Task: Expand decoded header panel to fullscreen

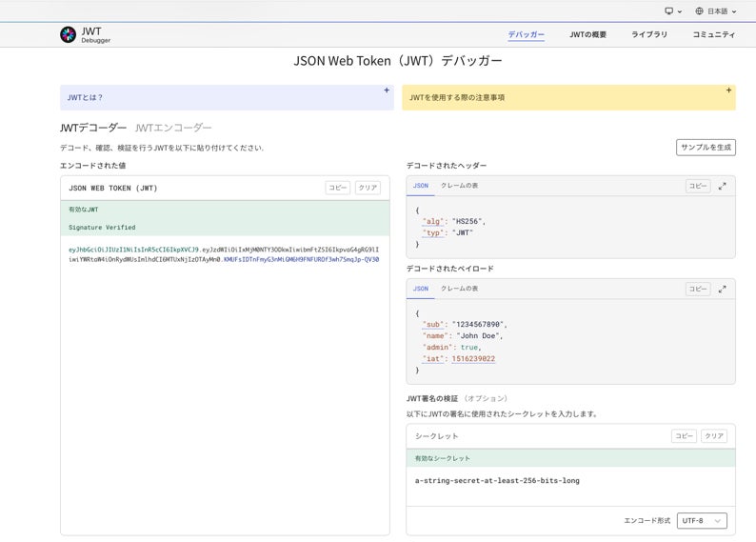Action: [723, 186]
